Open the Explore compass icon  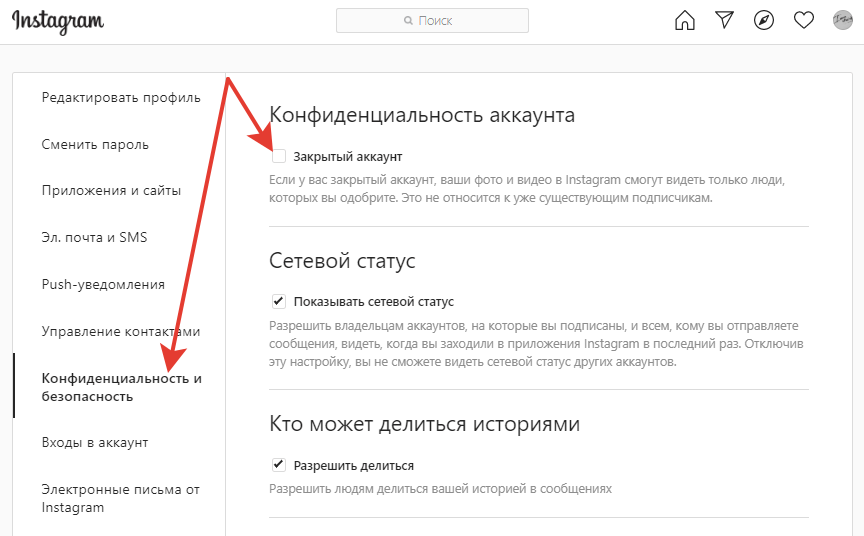764,20
